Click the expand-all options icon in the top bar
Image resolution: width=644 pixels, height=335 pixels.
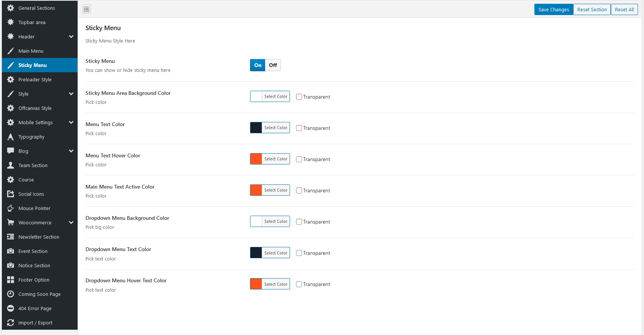[87, 9]
